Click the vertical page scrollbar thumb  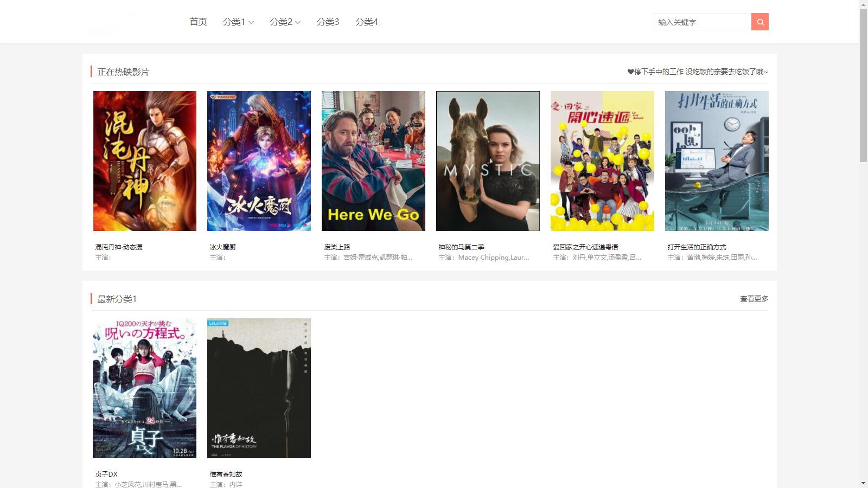tap(863, 86)
